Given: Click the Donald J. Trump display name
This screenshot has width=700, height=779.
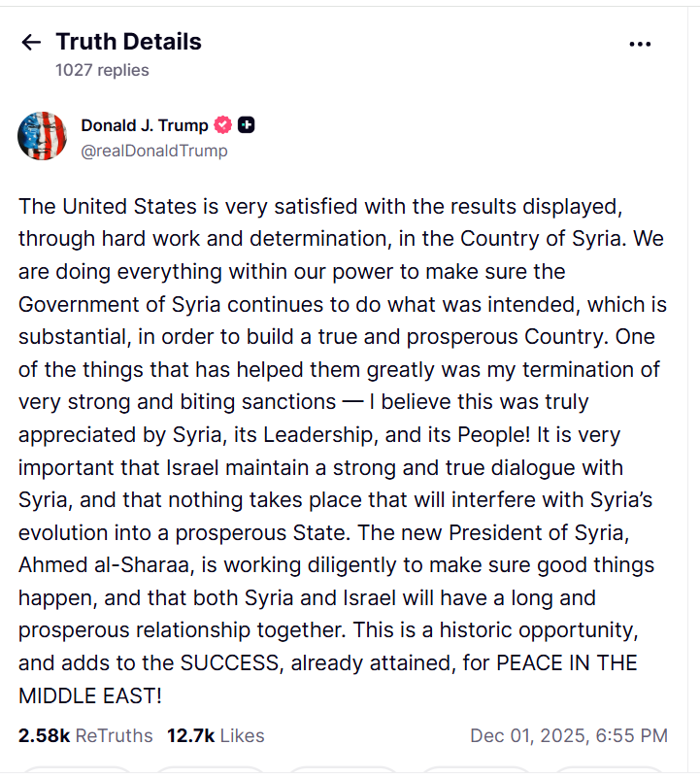Looking at the screenshot, I should [144, 125].
